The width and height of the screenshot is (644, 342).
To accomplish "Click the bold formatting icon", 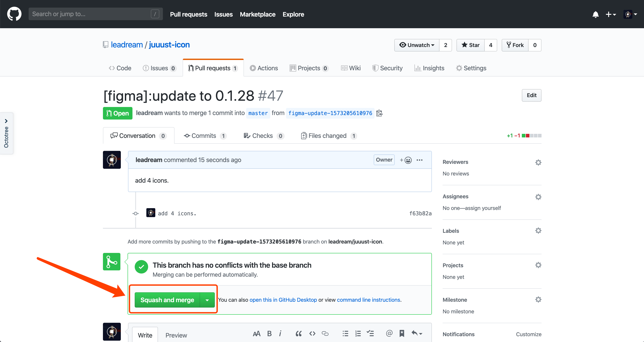I will [x=269, y=333].
